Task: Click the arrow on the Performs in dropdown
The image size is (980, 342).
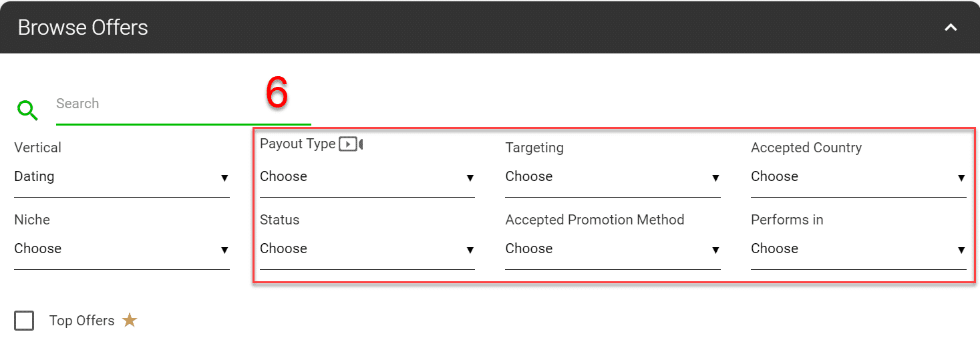Action: 961,250
